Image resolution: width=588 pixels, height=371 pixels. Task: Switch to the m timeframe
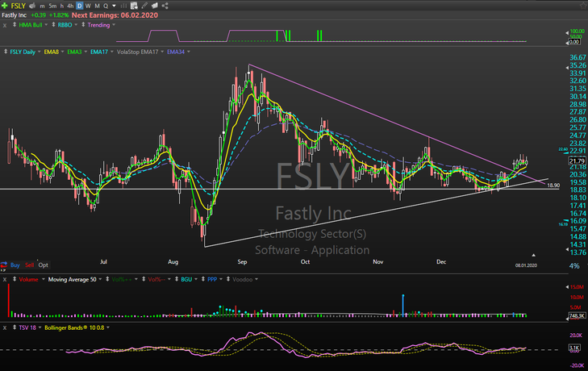(42, 6)
